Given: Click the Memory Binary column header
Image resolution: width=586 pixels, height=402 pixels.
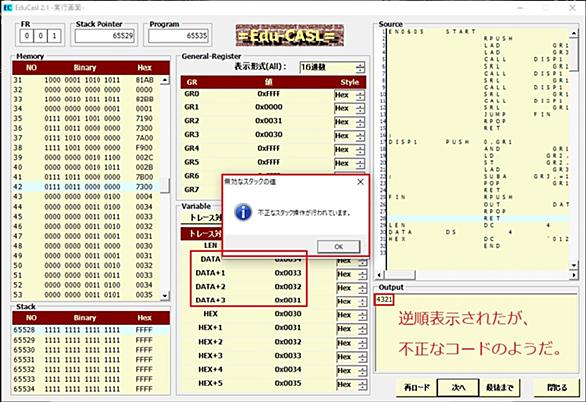Looking at the screenshot, I should pos(85,68).
